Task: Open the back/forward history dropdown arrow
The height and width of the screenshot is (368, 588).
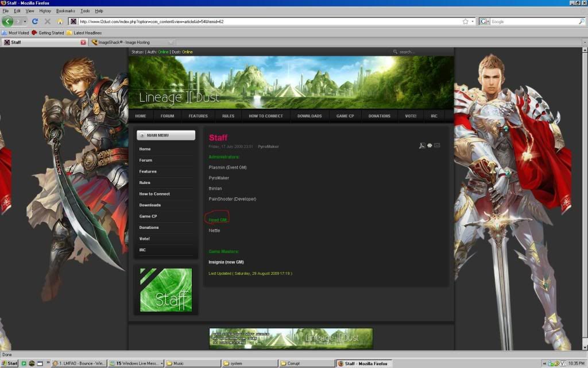Action: coord(25,21)
